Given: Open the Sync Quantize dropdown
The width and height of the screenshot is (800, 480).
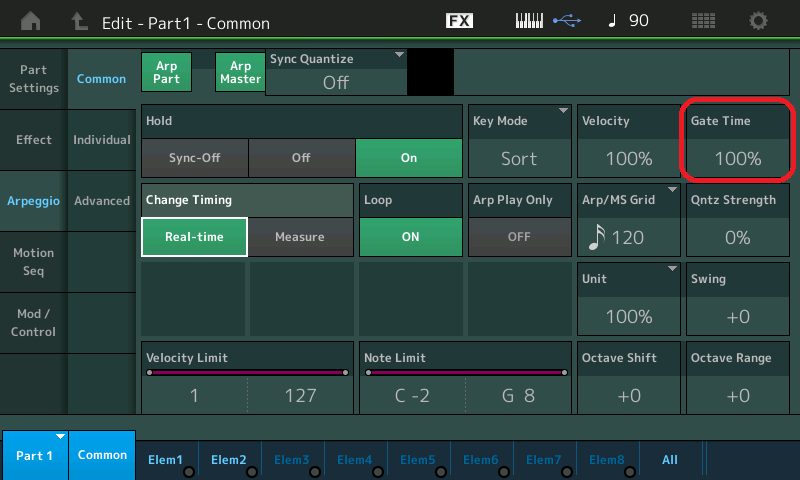Looking at the screenshot, I should click(x=336, y=73).
